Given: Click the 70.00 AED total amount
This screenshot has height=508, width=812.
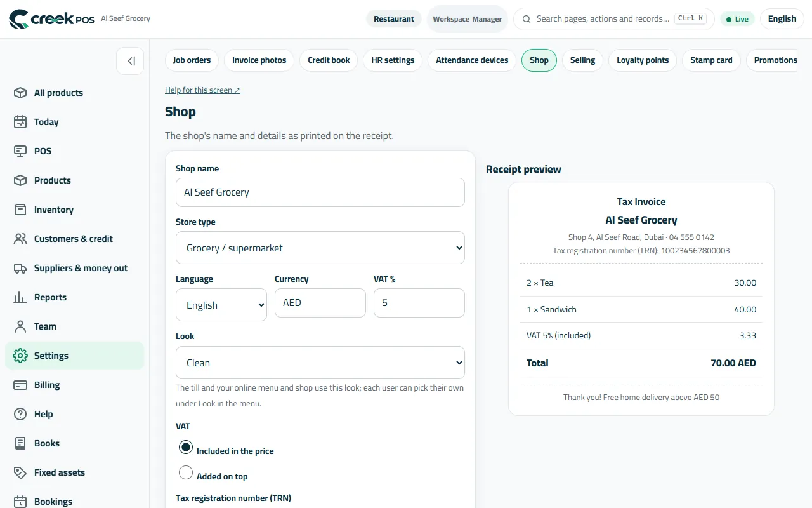Looking at the screenshot, I should point(733,363).
